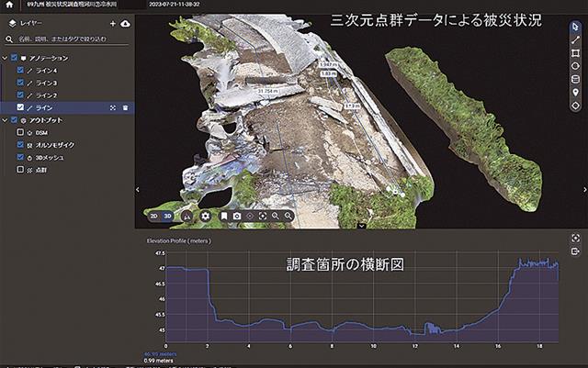Image resolution: width=588 pixels, height=368 pixels.
Task: Select the line measurement tool
Action: (575, 39)
